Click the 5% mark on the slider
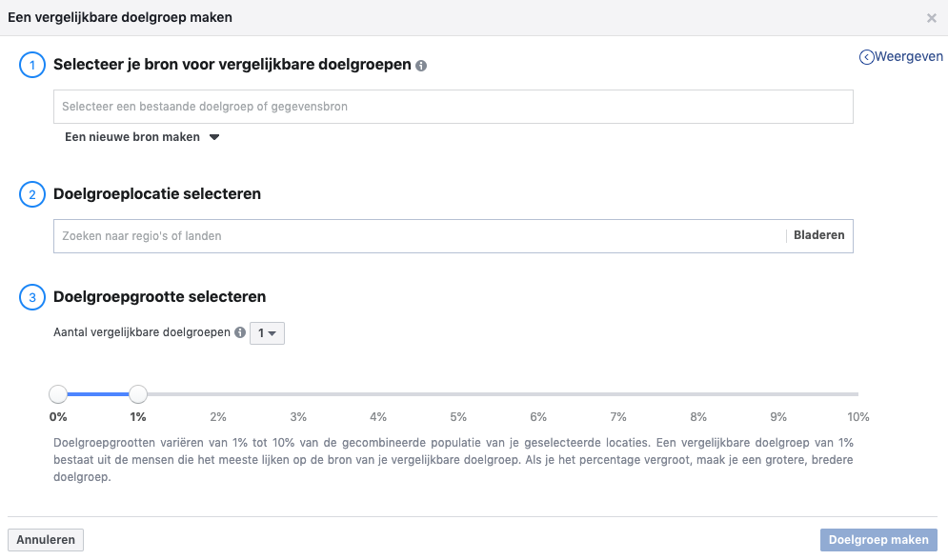 pyautogui.click(x=458, y=394)
